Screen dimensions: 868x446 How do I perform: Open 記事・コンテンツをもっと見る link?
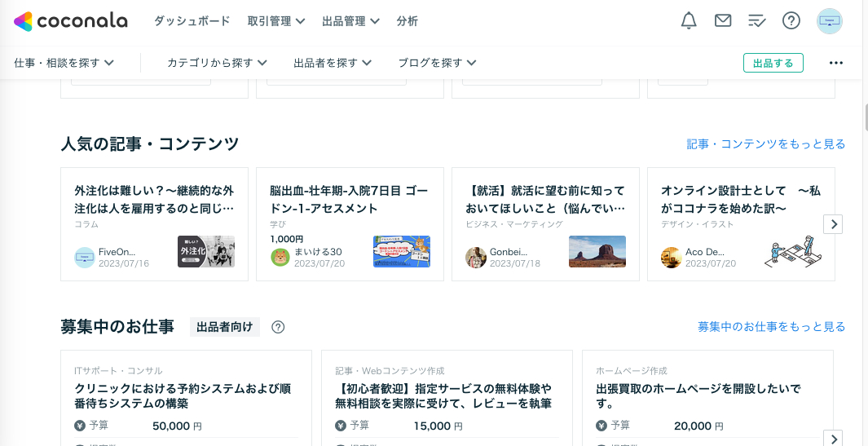tap(765, 144)
